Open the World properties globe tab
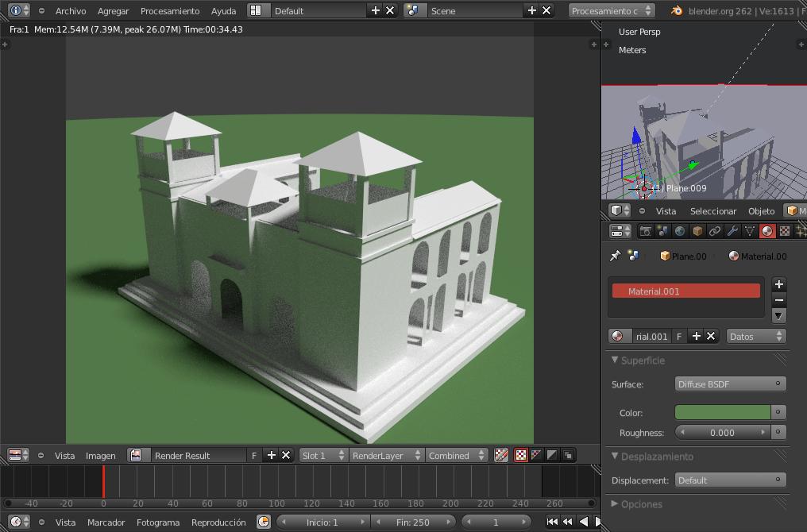The height and width of the screenshot is (532, 807). click(x=680, y=231)
